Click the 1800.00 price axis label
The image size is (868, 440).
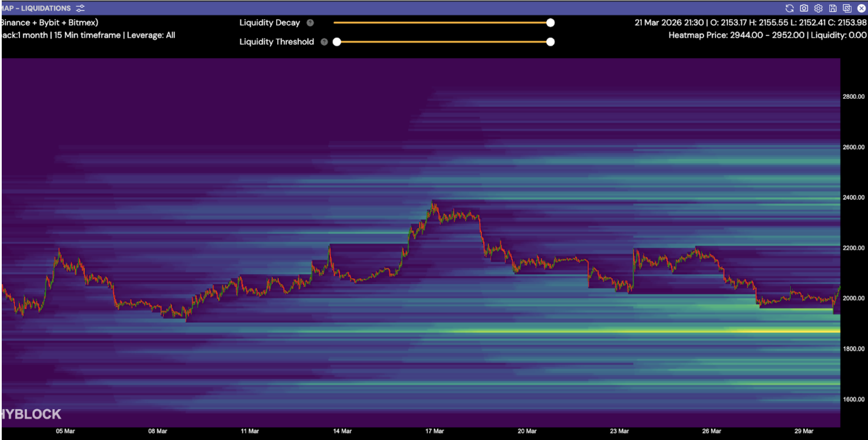click(853, 349)
